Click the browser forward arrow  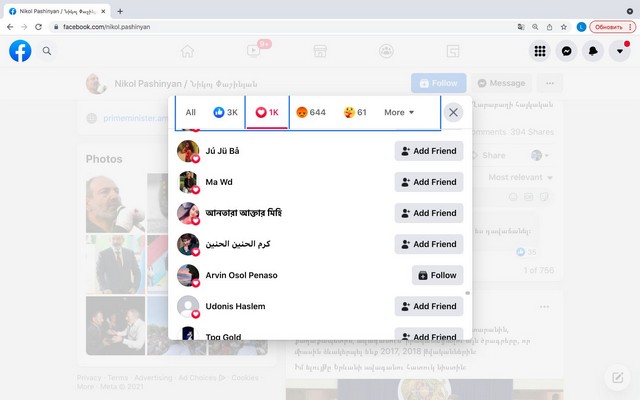24,27
